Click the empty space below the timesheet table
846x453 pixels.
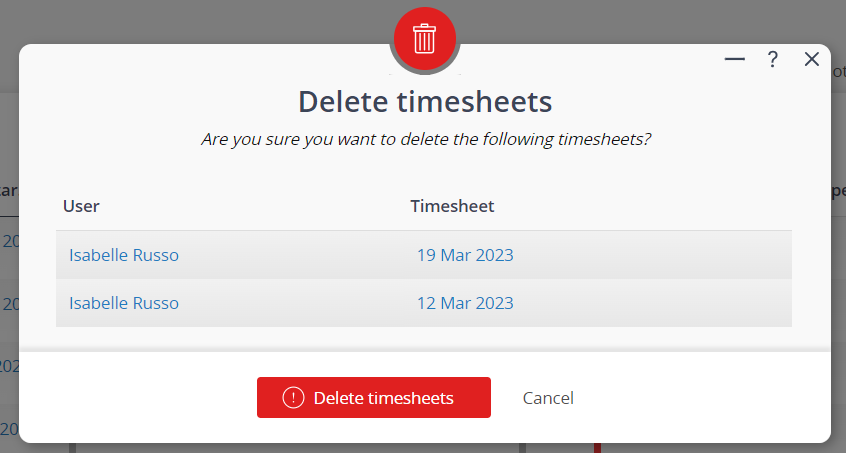425,338
